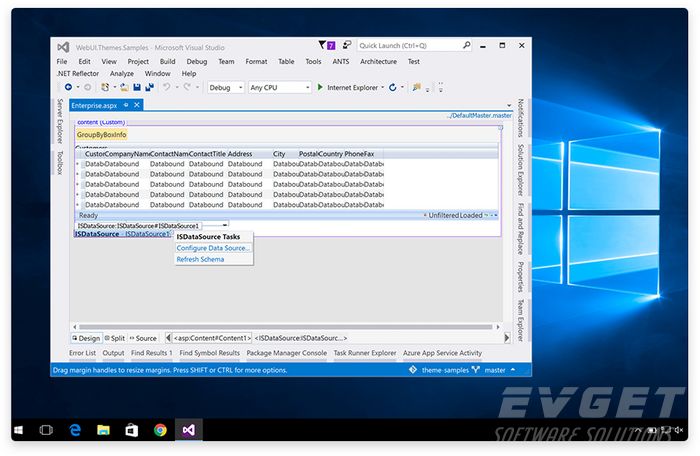Open the Any CPU platform dropdown
The width and height of the screenshot is (700, 456).
tap(279, 88)
